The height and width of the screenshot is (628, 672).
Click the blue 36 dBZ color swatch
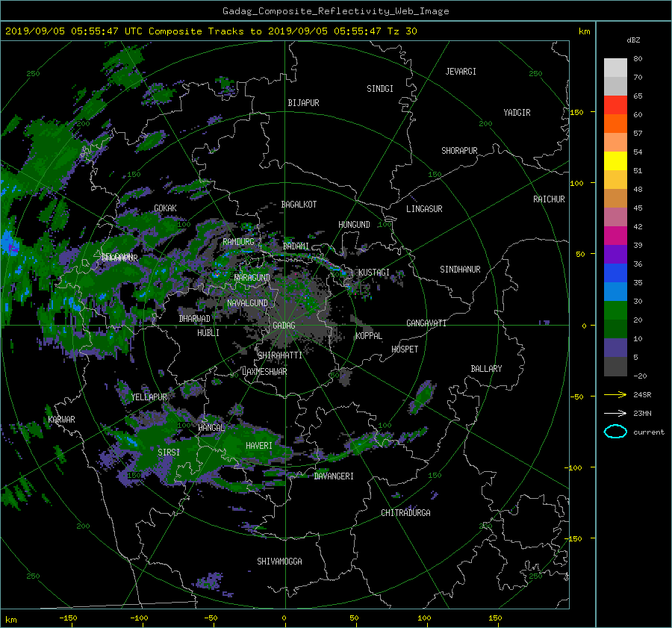(x=615, y=273)
